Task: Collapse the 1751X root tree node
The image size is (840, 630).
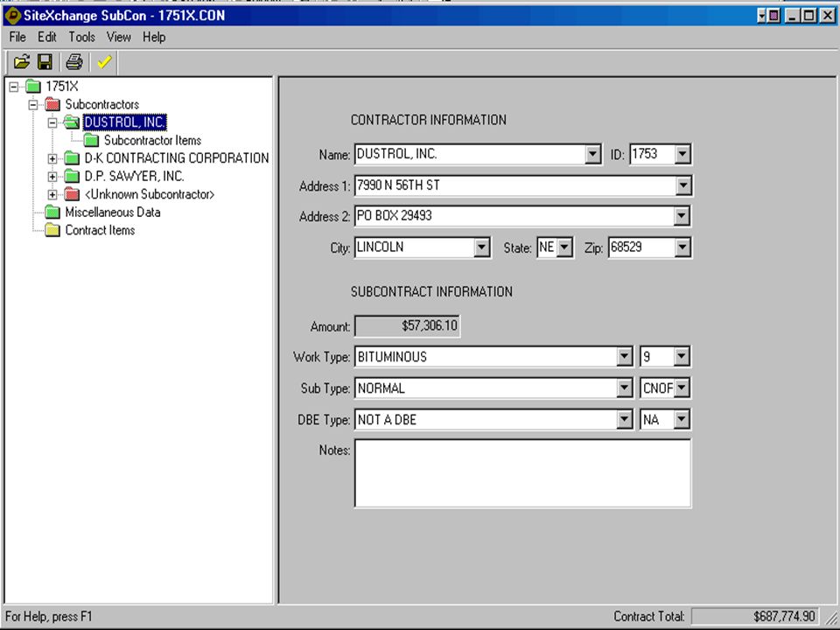Action: [14, 87]
